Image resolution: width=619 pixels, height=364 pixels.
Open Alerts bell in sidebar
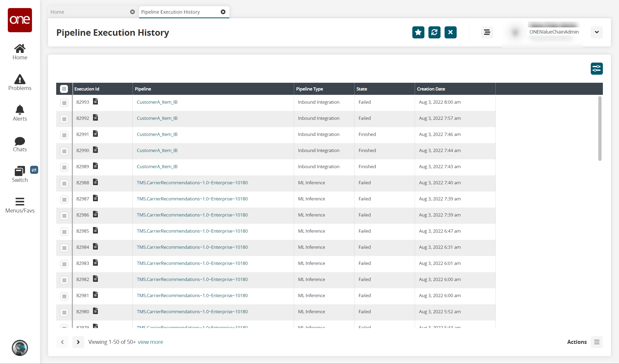coord(20,113)
